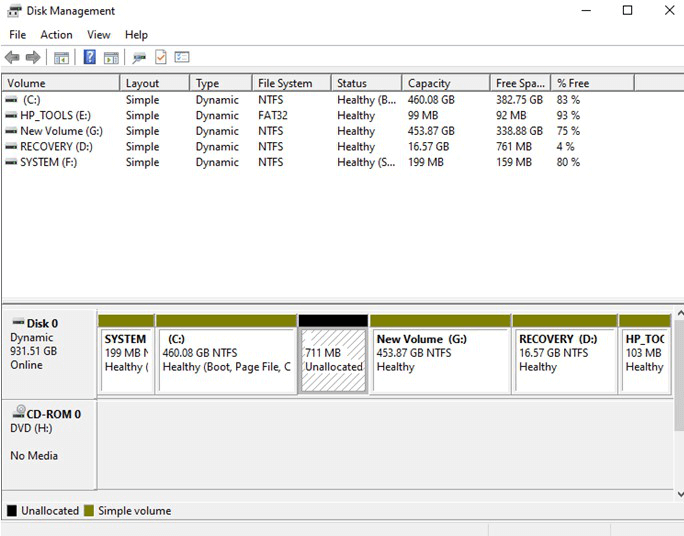Sort by Status column header
The height and width of the screenshot is (536, 684).
pos(367,83)
